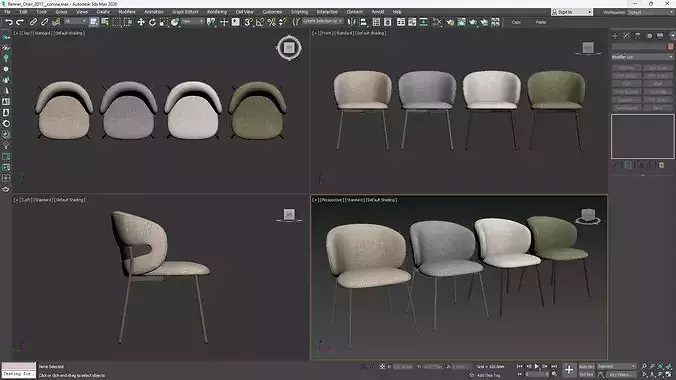Toggle Select and Manipulate mode
This screenshot has height=380, width=676.
224,22
